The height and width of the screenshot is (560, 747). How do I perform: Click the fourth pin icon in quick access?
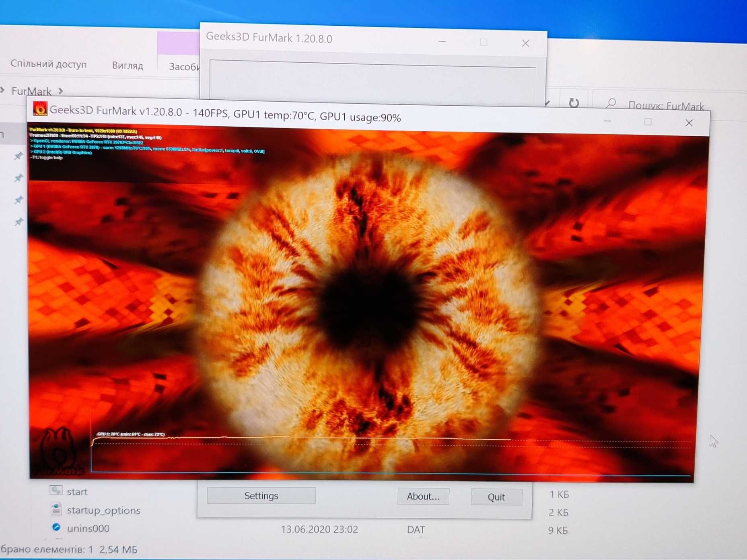pos(19,222)
